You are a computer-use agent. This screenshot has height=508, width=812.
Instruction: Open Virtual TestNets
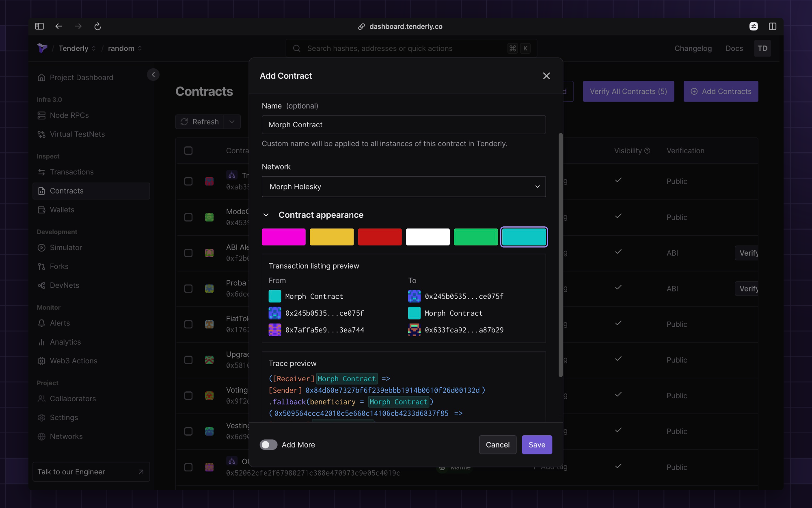[x=77, y=134]
